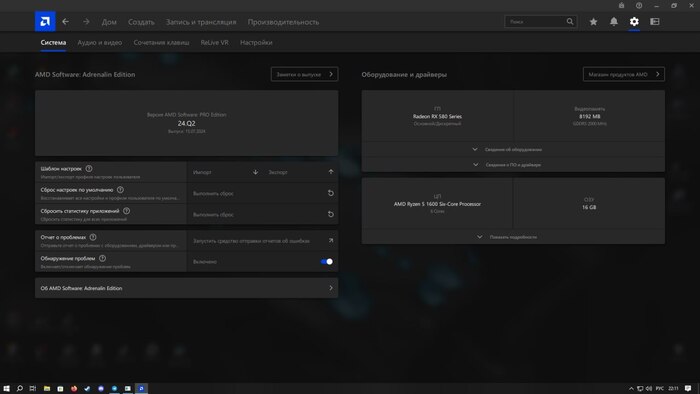
Task: Select the Система tab
Action: tap(53, 42)
